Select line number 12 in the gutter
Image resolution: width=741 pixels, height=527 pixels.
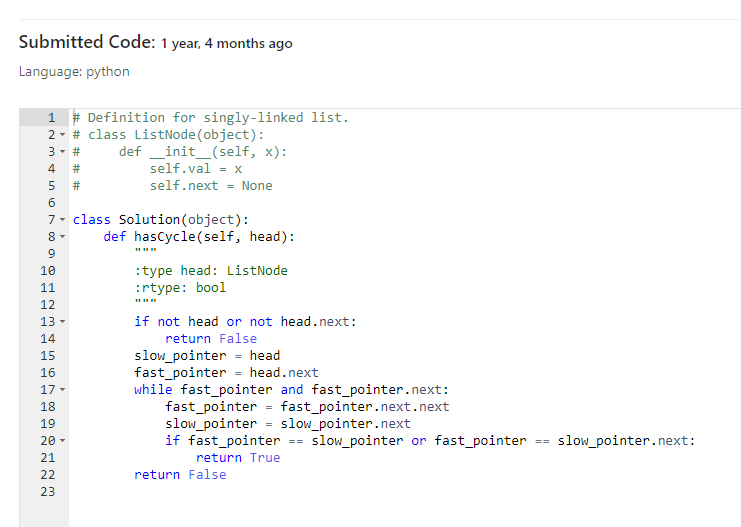tap(48, 305)
